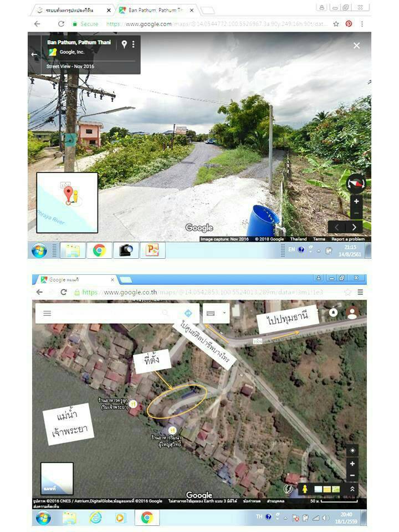Click the lightning lite-mode icon on the map
Image resolution: width=399 pixels, height=532 pixels.
point(288,489)
